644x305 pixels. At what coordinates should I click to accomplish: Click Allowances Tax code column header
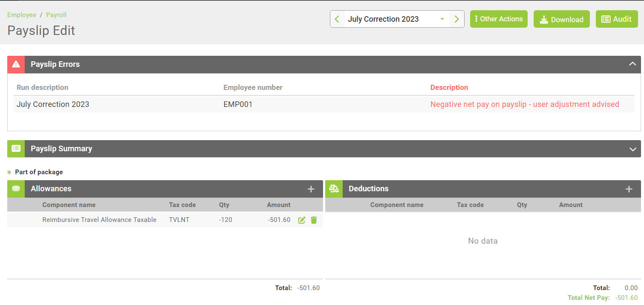[x=182, y=205]
